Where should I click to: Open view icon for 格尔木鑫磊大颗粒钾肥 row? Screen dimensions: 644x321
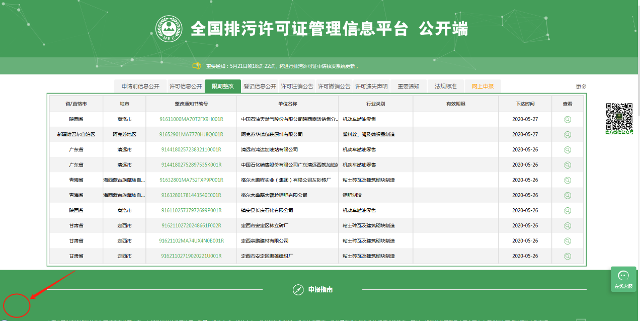tap(568, 195)
